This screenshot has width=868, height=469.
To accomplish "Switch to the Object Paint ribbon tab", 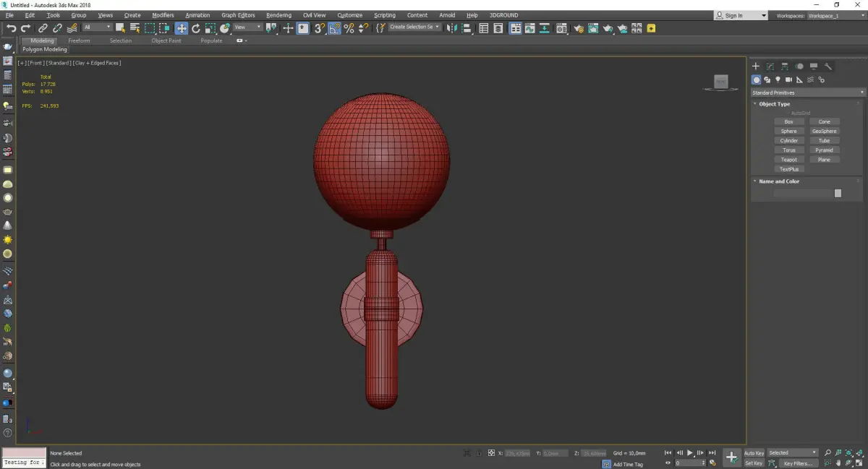I will pyautogui.click(x=166, y=41).
